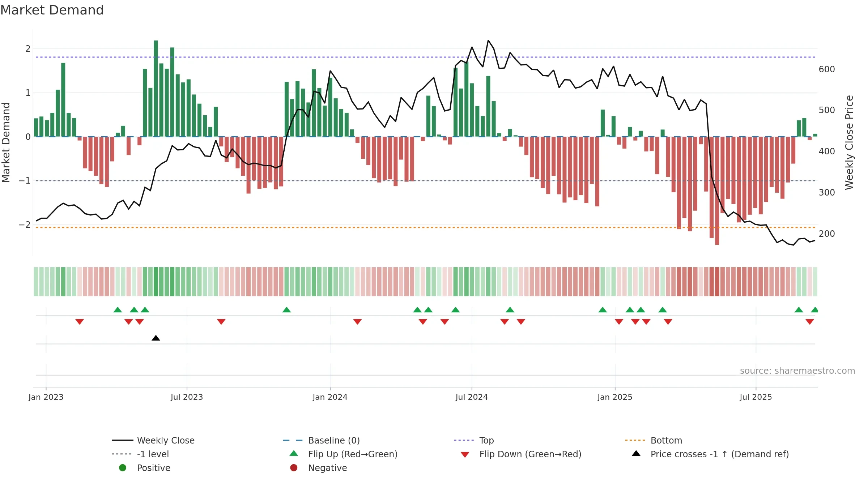This screenshot has width=868, height=488.
Task: Click the 300 price tick label
Action: click(x=827, y=192)
